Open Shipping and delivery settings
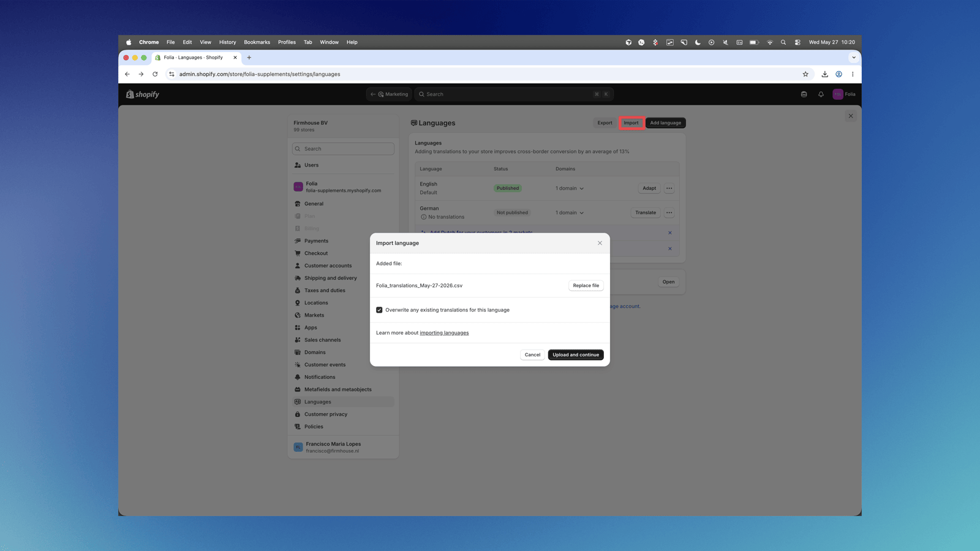980x551 pixels. pyautogui.click(x=343, y=278)
